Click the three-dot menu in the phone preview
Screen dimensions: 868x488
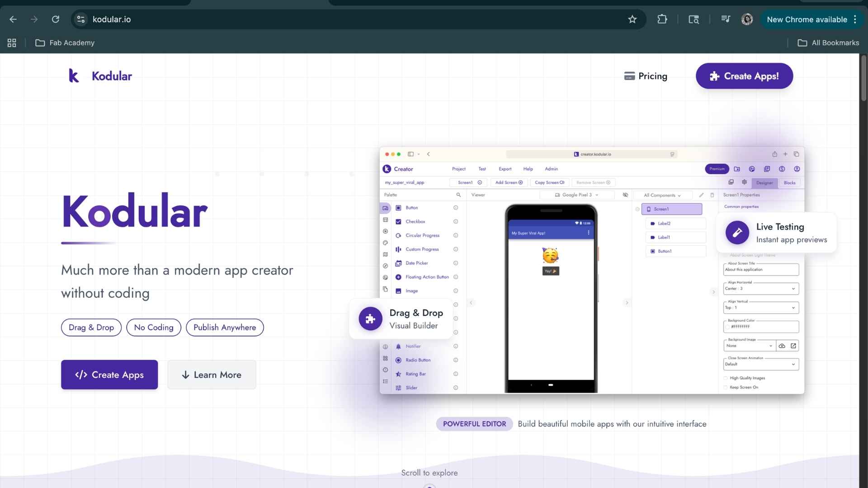pyautogui.click(x=588, y=233)
